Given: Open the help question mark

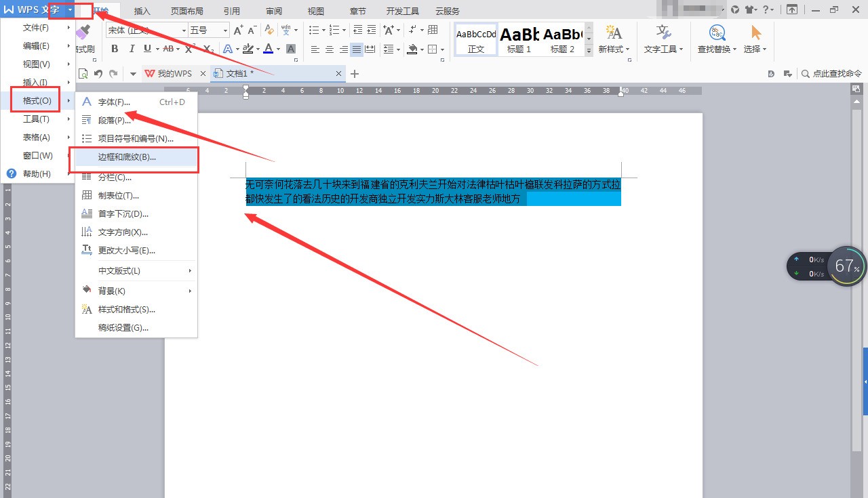Looking at the screenshot, I should (766, 9).
